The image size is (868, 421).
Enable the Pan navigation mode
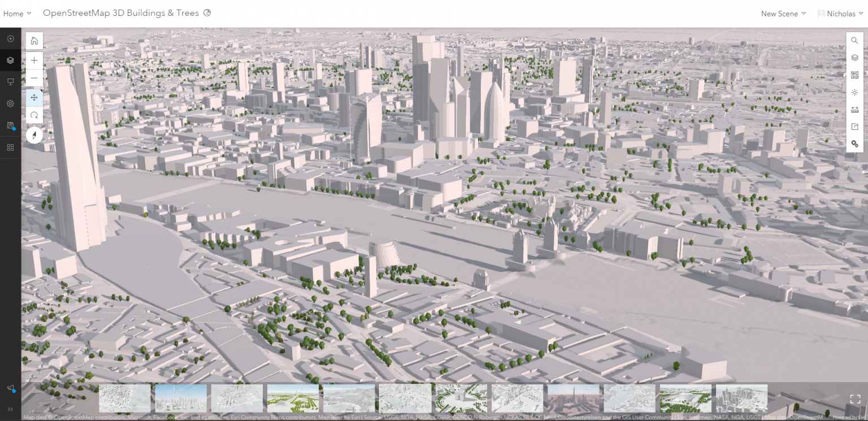tap(34, 98)
